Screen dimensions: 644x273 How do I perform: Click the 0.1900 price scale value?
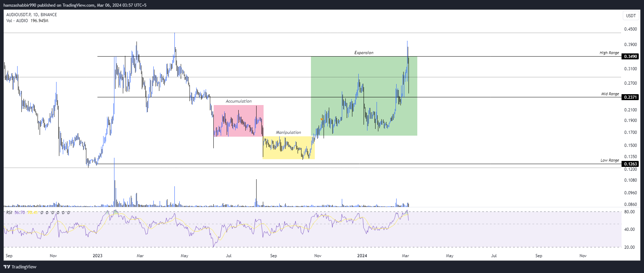[x=630, y=121]
